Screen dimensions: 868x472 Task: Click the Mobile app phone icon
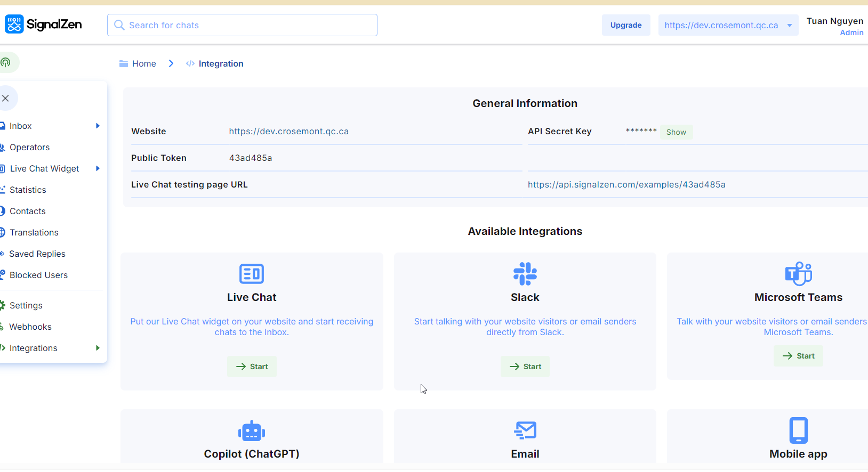tap(798, 430)
